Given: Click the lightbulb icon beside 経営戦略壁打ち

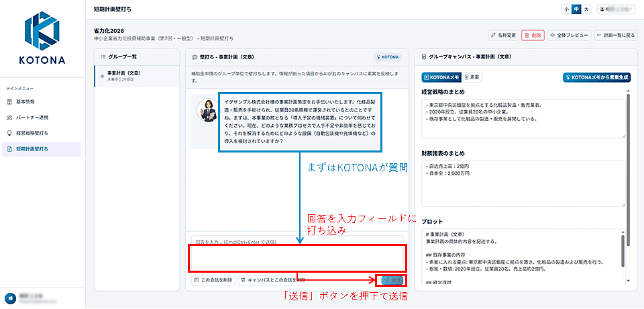Looking at the screenshot, I should point(10,133).
